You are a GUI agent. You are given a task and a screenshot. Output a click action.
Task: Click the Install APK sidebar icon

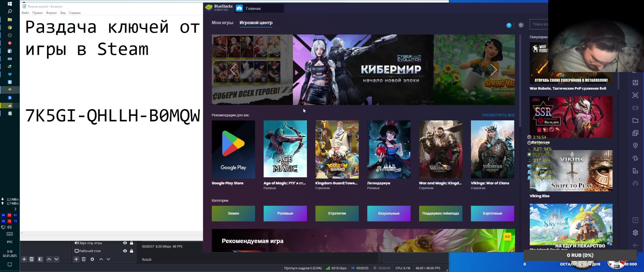pyautogui.click(x=635, y=83)
